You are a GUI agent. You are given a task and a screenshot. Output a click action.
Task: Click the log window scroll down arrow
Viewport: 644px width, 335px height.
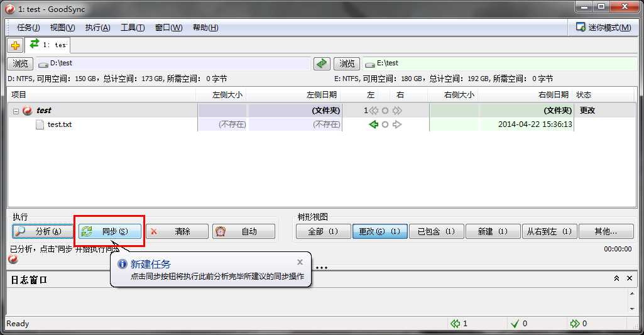632,309
